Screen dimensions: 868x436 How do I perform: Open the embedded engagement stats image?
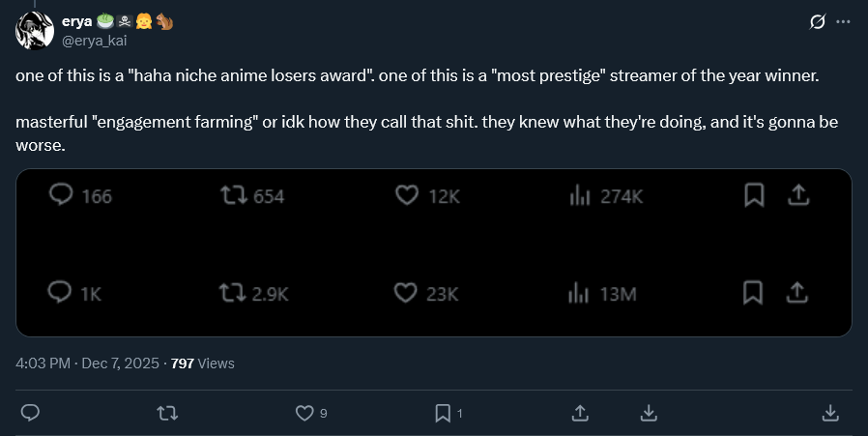pos(434,253)
